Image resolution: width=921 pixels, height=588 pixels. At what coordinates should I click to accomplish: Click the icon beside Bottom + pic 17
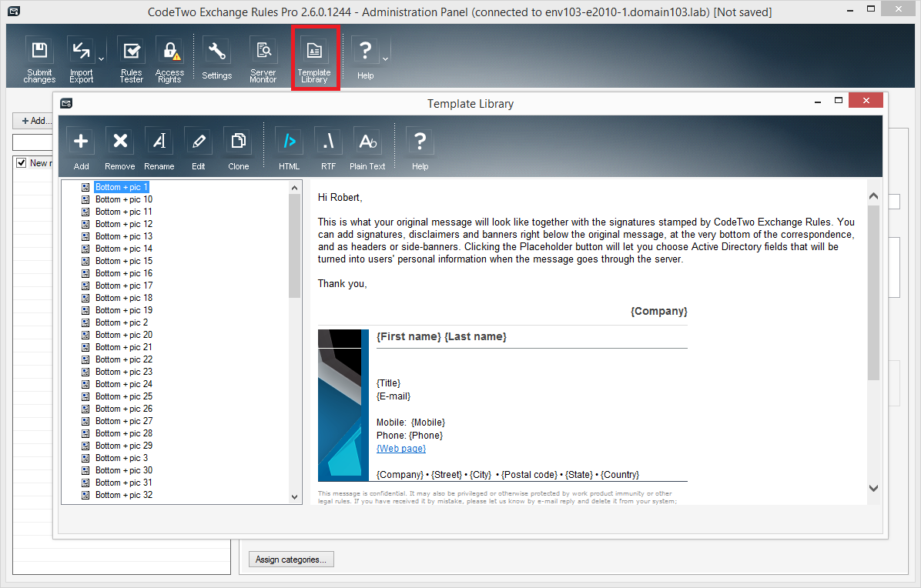[x=85, y=286]
